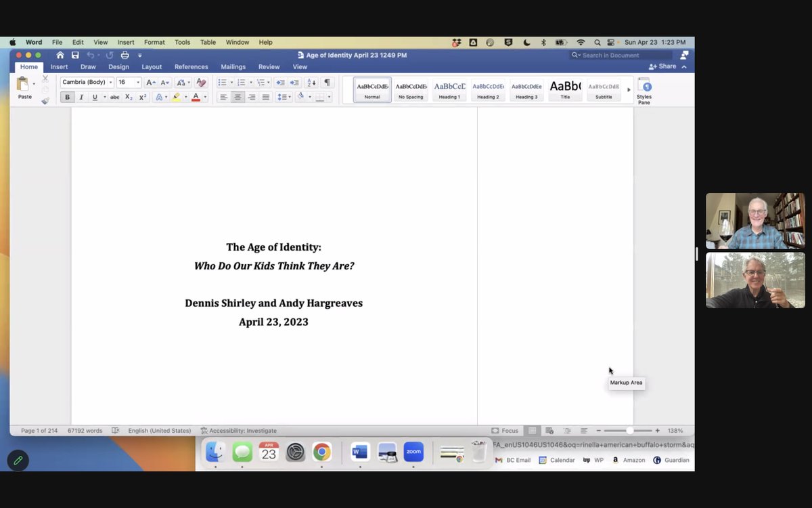Apply the Title style
This screenshot has height=508, width=812.
click(x=565, y=89)
